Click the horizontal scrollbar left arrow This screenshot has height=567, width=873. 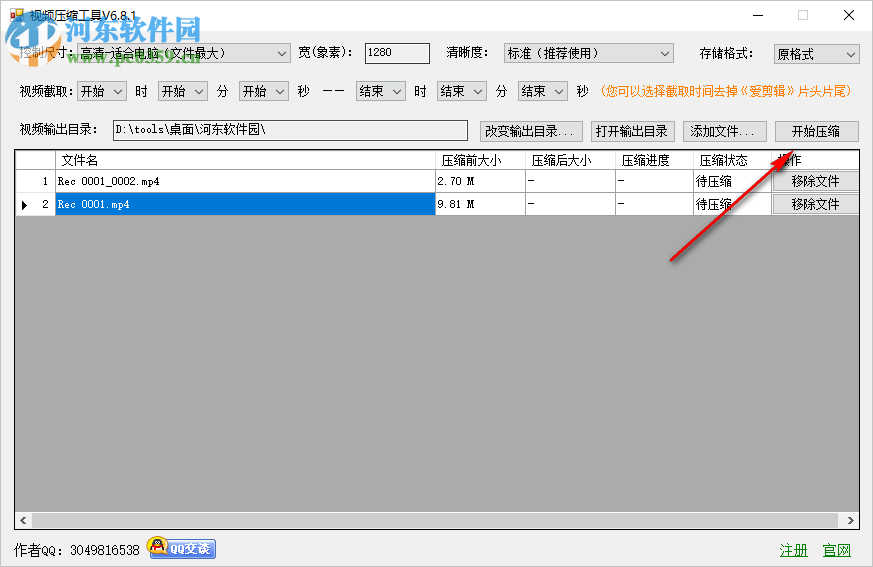point(23,520)
